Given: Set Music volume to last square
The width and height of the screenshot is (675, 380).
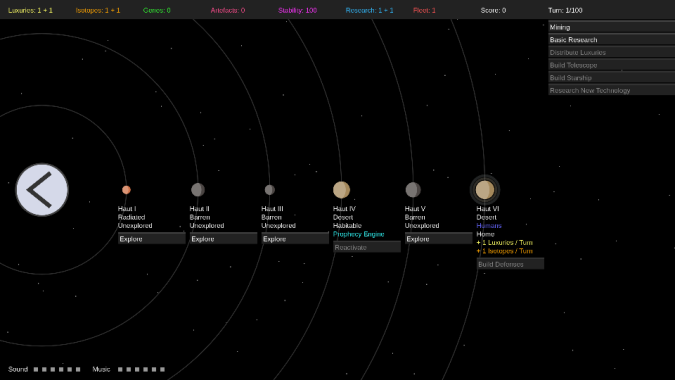Looking at the screenshot, I should pos(162,369).
